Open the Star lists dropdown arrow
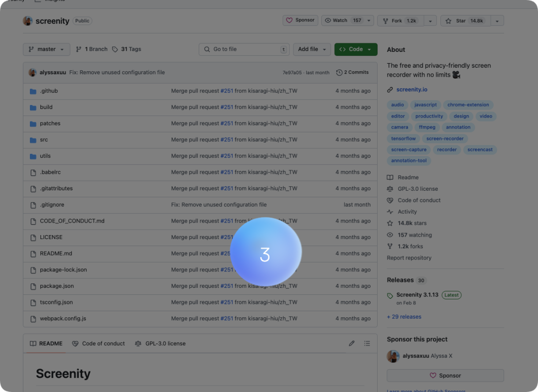 (x=497, y=20)
